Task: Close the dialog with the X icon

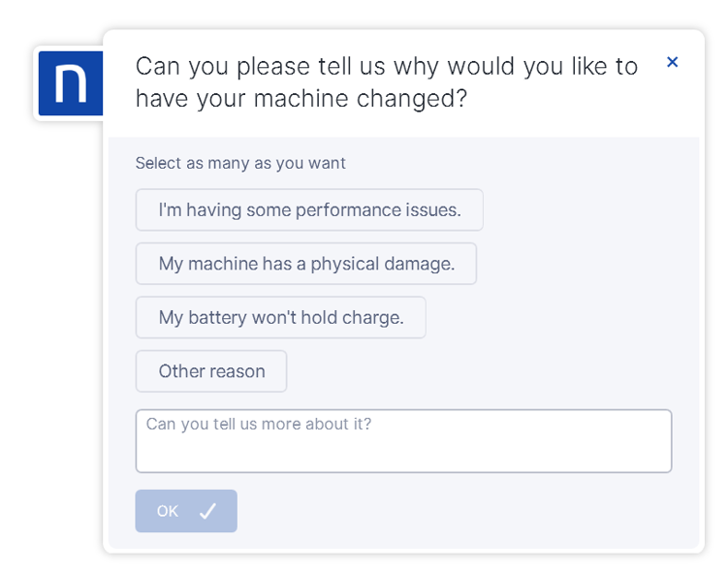Action: coord(672,62)
